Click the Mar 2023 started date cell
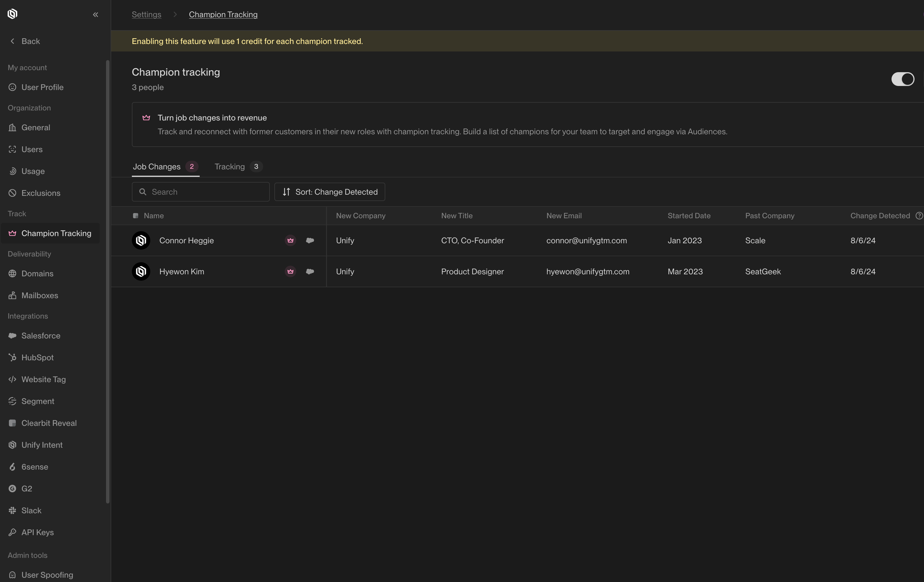924x582 pixels. (x=685, y=272)
